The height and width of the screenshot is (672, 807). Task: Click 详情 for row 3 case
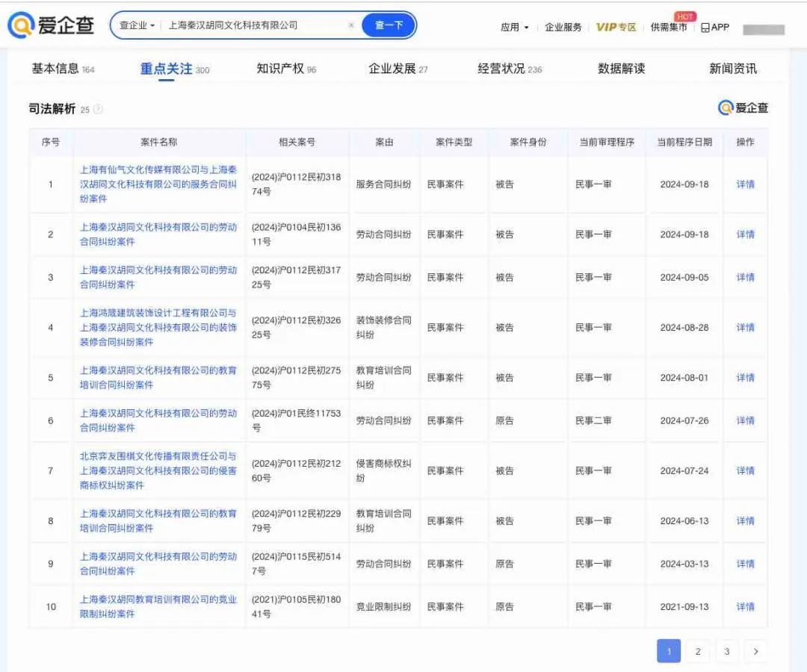(745, 277)
